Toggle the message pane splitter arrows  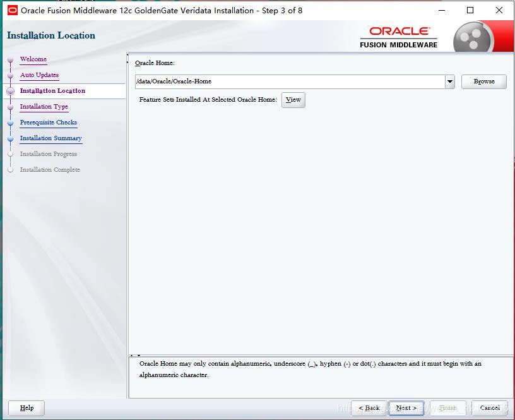pos(135,355)
